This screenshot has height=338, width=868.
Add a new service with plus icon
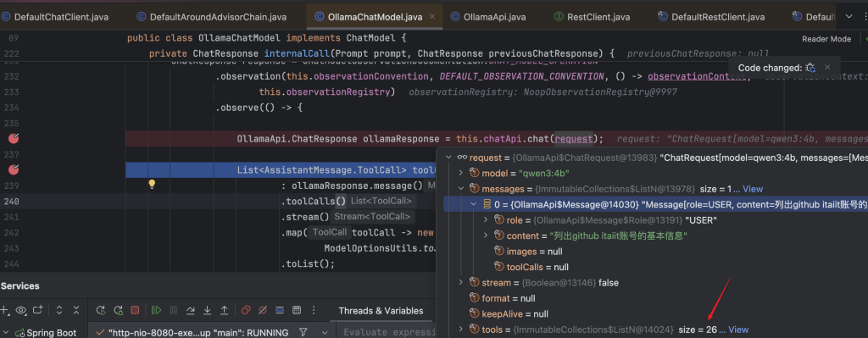coord(4,310)
